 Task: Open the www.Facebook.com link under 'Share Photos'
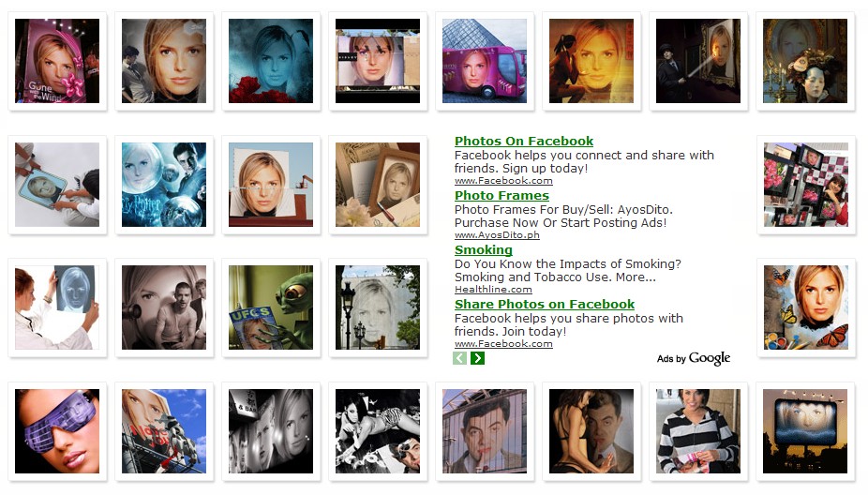click(x=503, y=343)
